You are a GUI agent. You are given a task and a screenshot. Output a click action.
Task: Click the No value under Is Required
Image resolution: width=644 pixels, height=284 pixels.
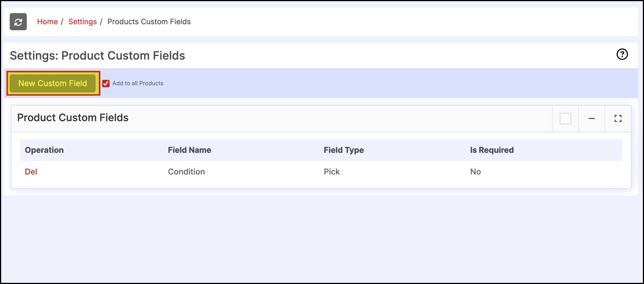(476, 172)
